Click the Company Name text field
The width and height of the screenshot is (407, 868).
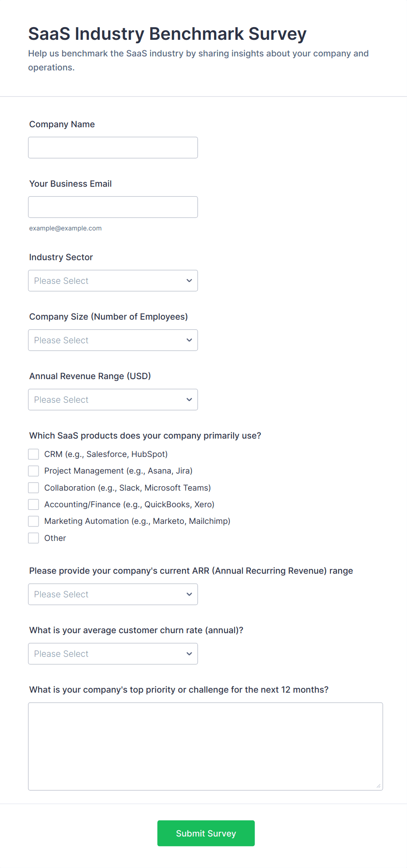coord(113,148)
